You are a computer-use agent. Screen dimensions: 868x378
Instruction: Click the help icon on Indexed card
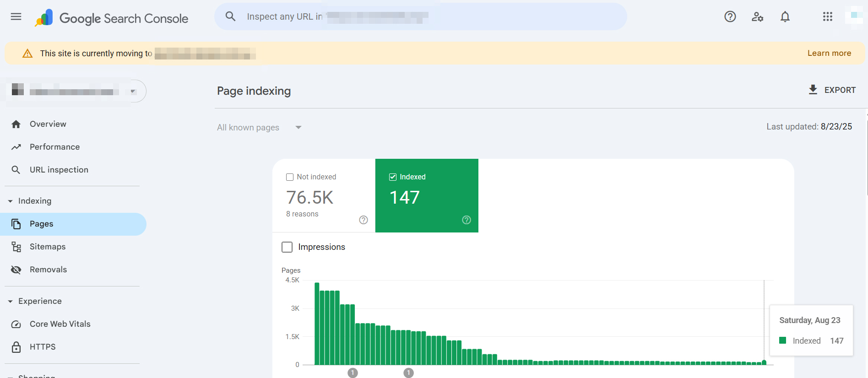(x=467, y=220)
